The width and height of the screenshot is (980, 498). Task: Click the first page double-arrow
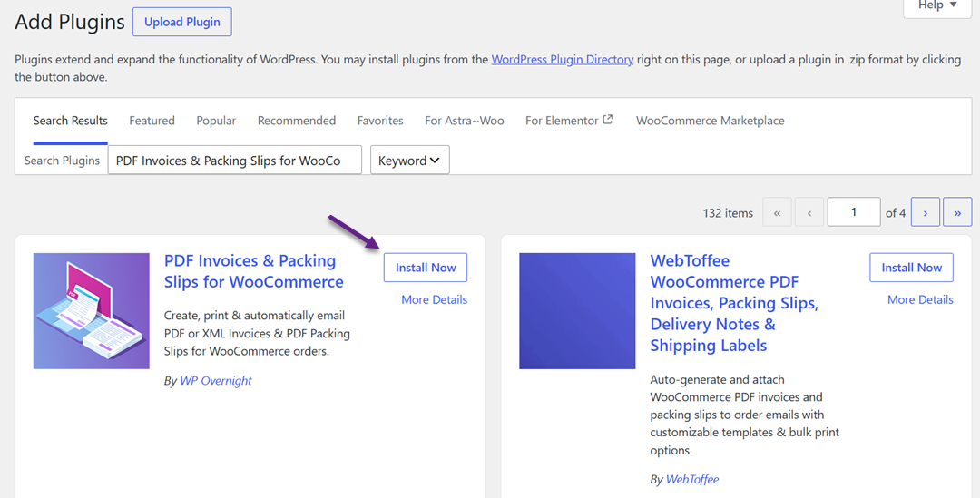pos(777,212)
